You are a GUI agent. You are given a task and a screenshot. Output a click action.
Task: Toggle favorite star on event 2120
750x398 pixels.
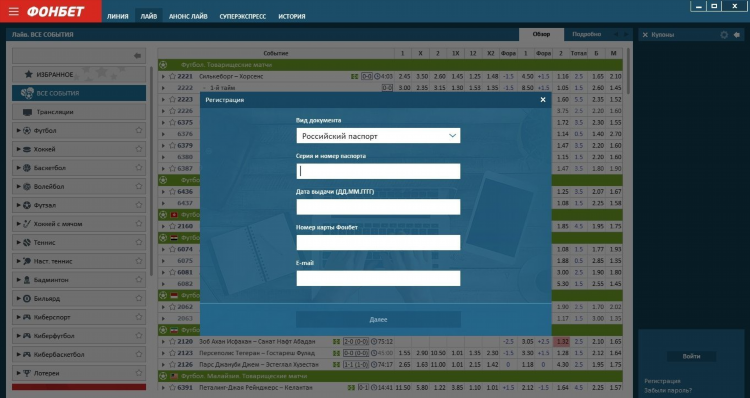pyautogui.click(x=173, y=342)
